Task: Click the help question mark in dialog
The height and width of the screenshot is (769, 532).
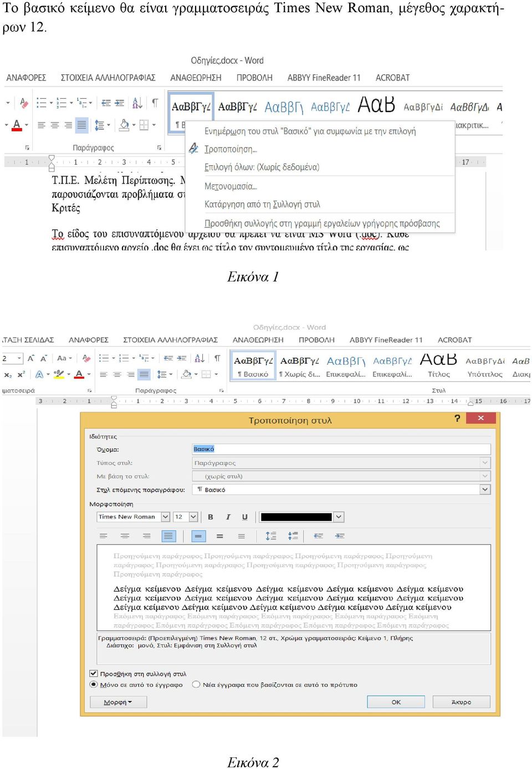Action: [457, 419]
